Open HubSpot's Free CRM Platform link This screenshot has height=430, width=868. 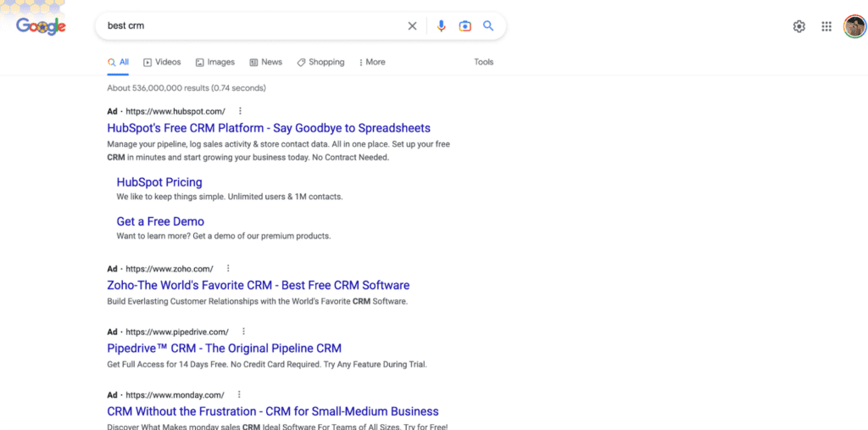pyautogui.click(x=269, y=128)
